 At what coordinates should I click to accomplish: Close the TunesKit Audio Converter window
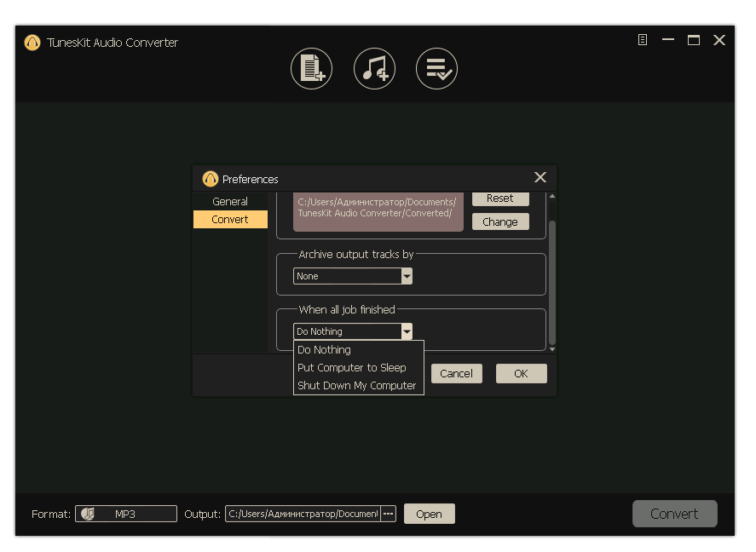[718, 40]
